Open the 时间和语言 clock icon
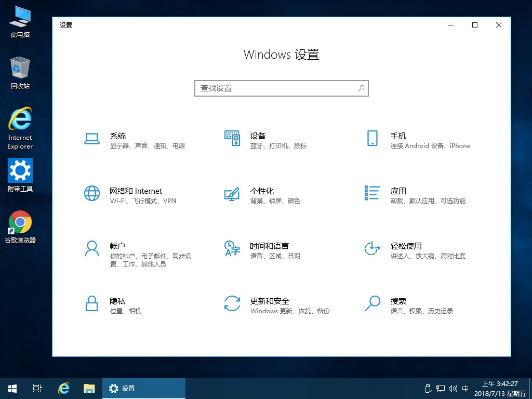Viewport: 532px width, 399px height. pos(232,248)
